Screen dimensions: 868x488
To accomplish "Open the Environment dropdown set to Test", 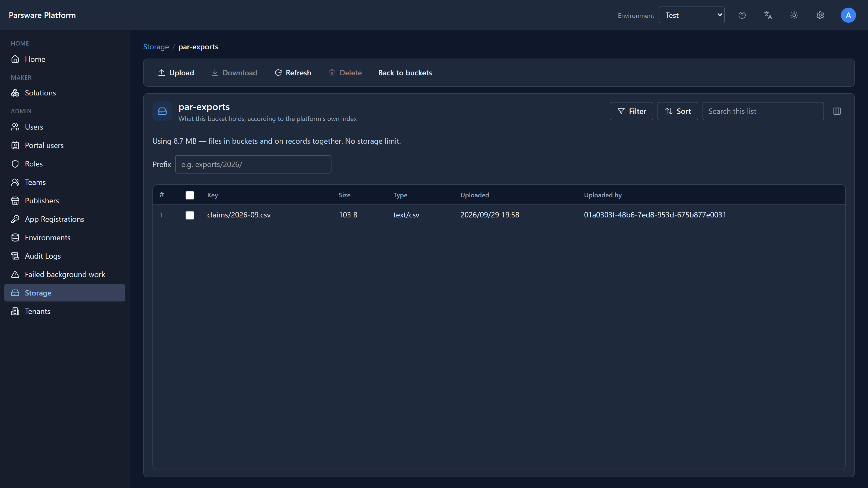I will point(691,15).
